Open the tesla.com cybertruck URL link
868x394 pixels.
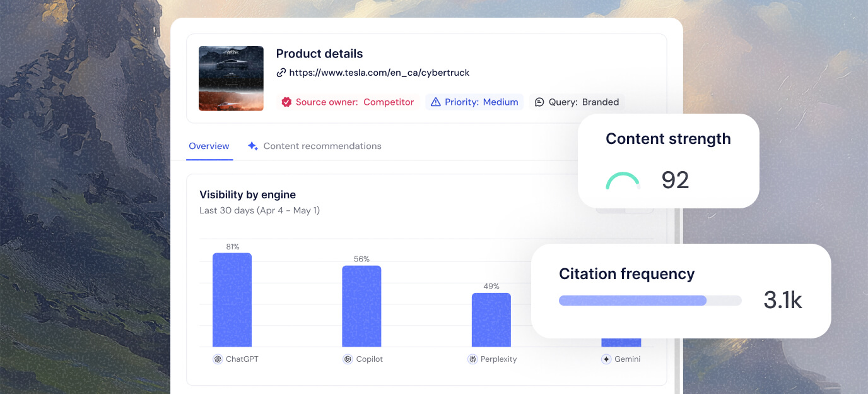point(379,73)
